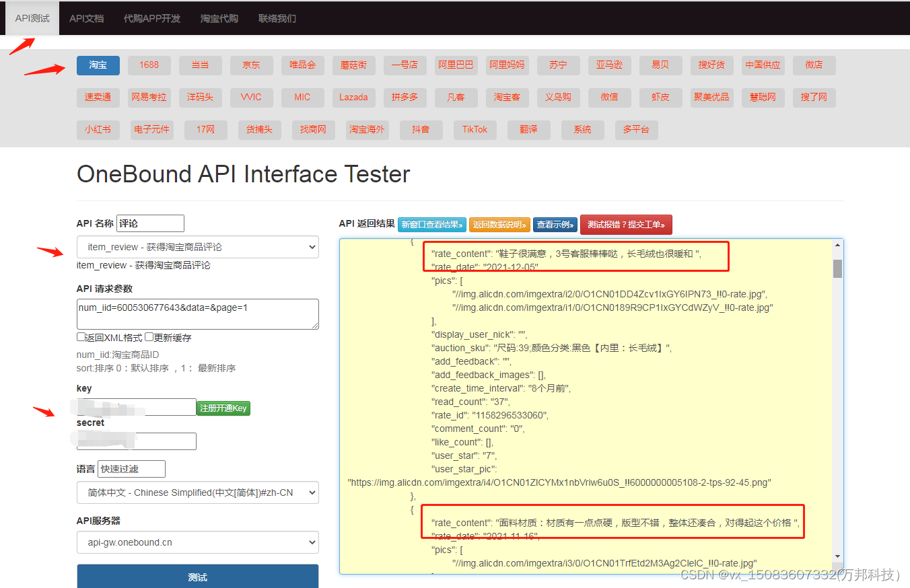The image size is (910, 588).
Task: Edit the API 请求参数 textarea
Action: [198, 314]
